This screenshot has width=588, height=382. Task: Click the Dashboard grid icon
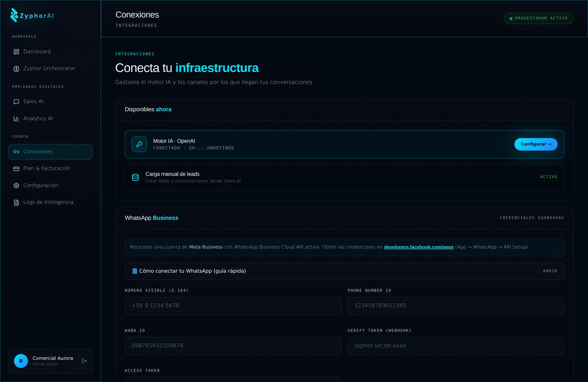(16, 52)
